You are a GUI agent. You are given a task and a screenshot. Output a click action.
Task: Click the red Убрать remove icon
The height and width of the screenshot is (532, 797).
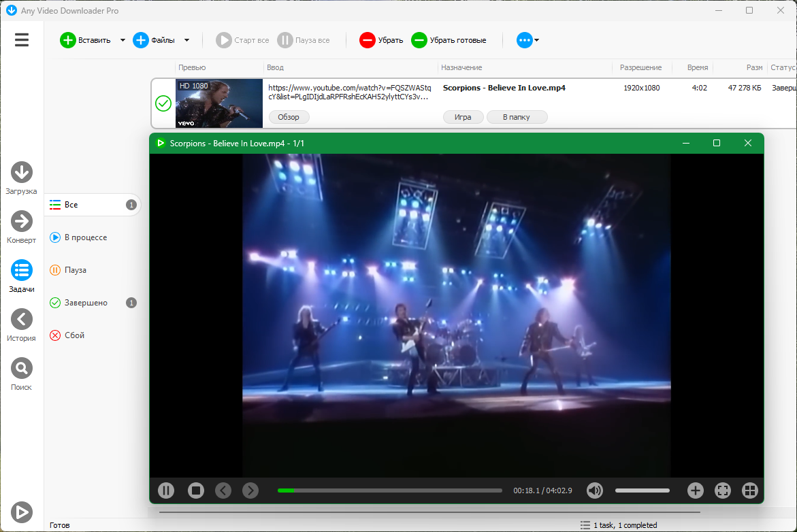click(368, 40)
